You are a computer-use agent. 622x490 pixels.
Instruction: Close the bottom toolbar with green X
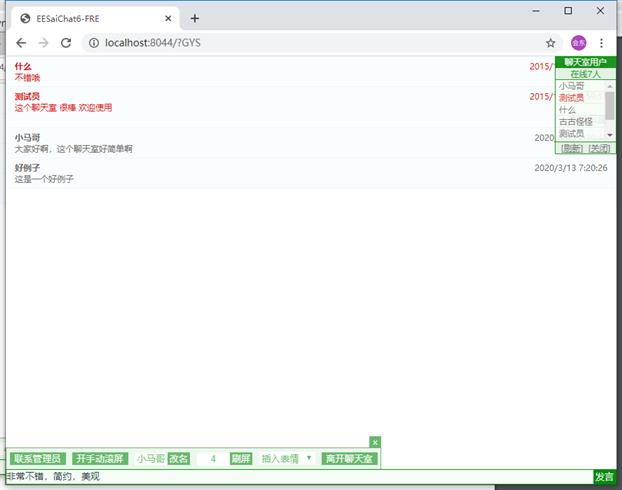tap(375, 442)
